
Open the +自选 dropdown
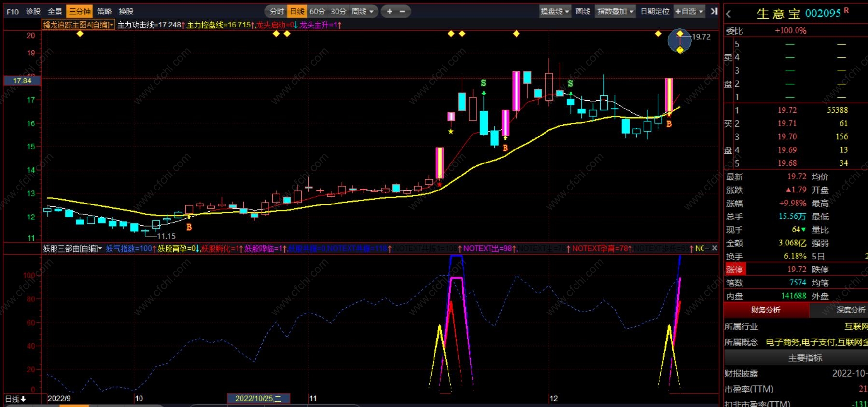(689, 11)
